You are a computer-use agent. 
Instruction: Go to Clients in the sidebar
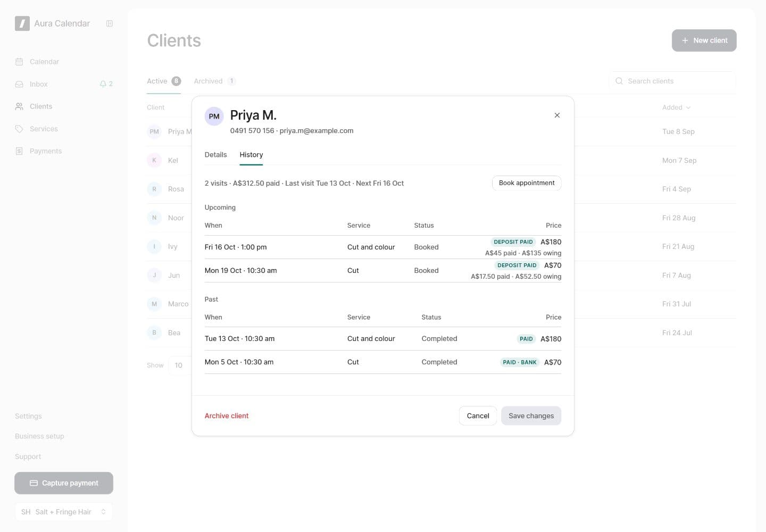(64, 106)
